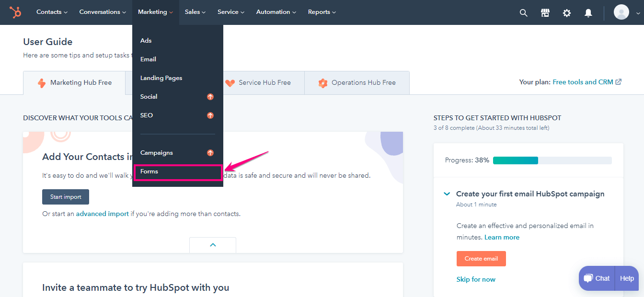Expand the Conversations menu
This screenshot has height=297, width=644.
point(103,12)
